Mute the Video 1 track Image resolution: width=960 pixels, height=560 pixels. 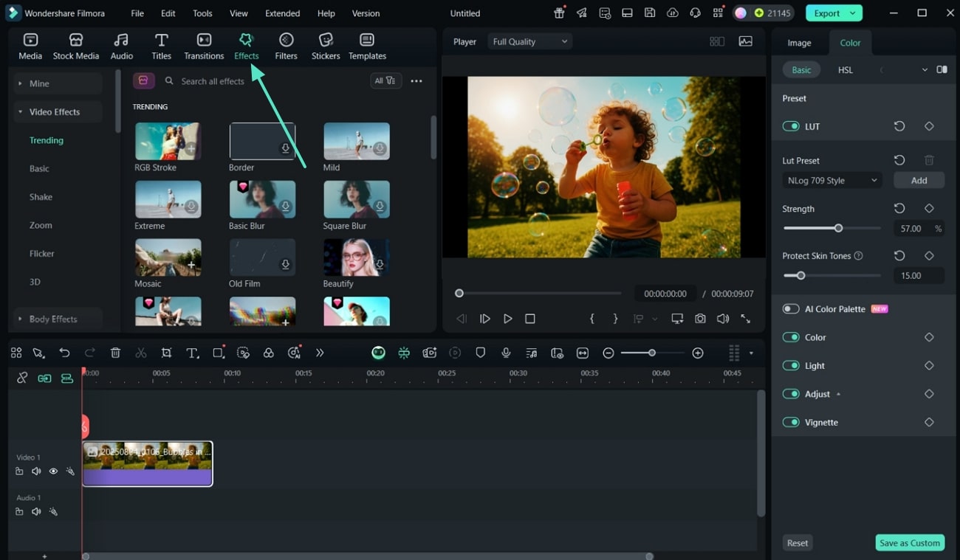[36, 471]
